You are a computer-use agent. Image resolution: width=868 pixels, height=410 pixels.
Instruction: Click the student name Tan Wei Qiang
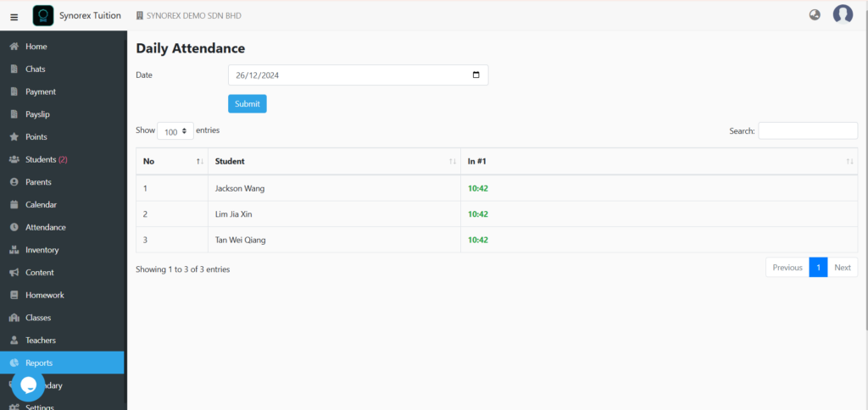(242, 240)
